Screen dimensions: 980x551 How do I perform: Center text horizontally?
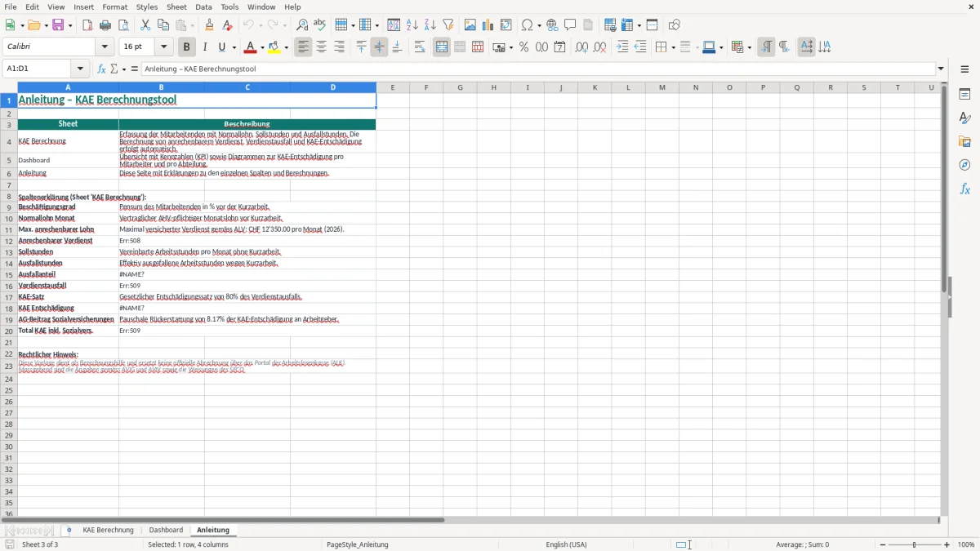tap(322, 47)
